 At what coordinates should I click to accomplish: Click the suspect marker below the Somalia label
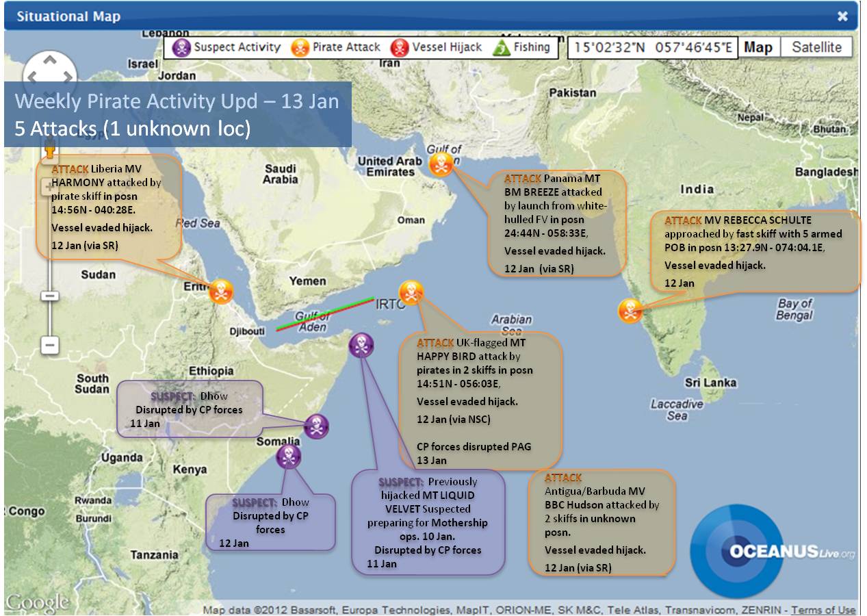coord(288,456)
